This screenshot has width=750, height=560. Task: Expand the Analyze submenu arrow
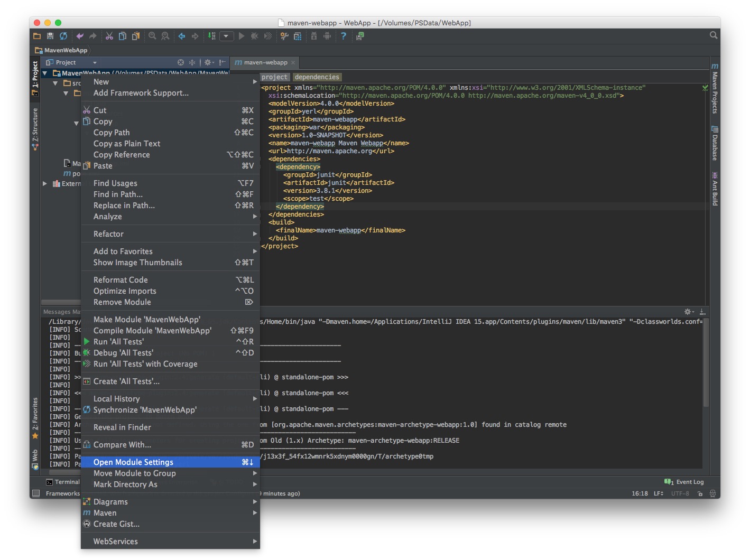(255, 217)
